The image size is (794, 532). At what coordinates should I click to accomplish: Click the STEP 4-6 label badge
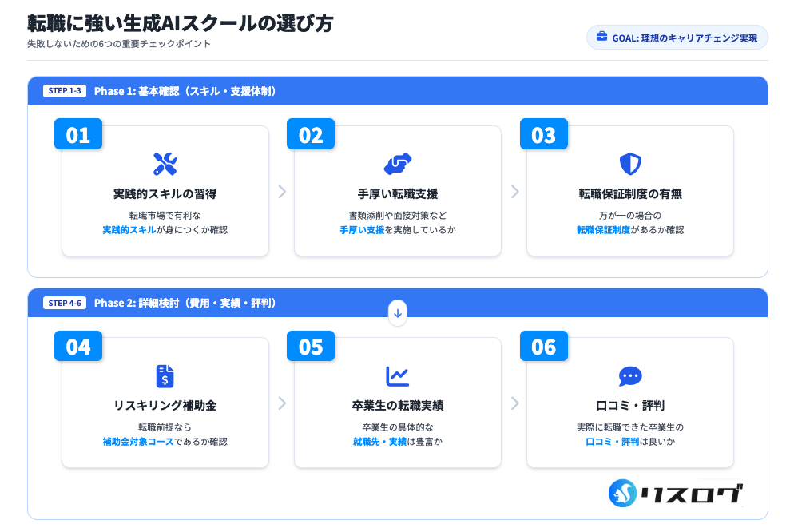pyautogui.click(x=65, y=303)
